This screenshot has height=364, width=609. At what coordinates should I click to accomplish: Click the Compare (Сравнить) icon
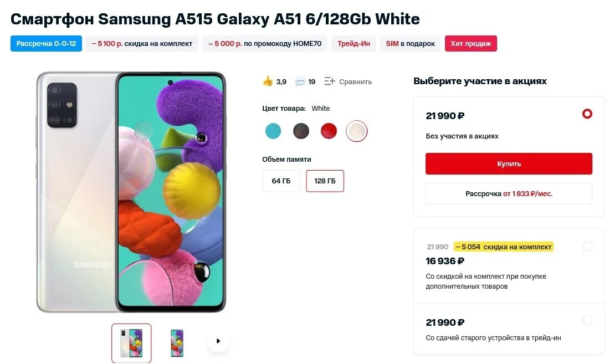point(330,81)
